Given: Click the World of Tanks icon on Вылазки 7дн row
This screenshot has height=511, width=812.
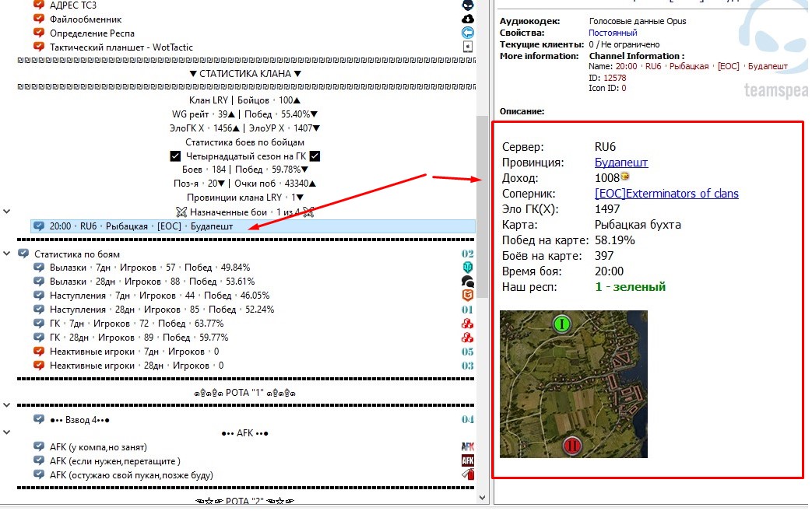Looking at the screenshot, I should [x=468, y=268].
